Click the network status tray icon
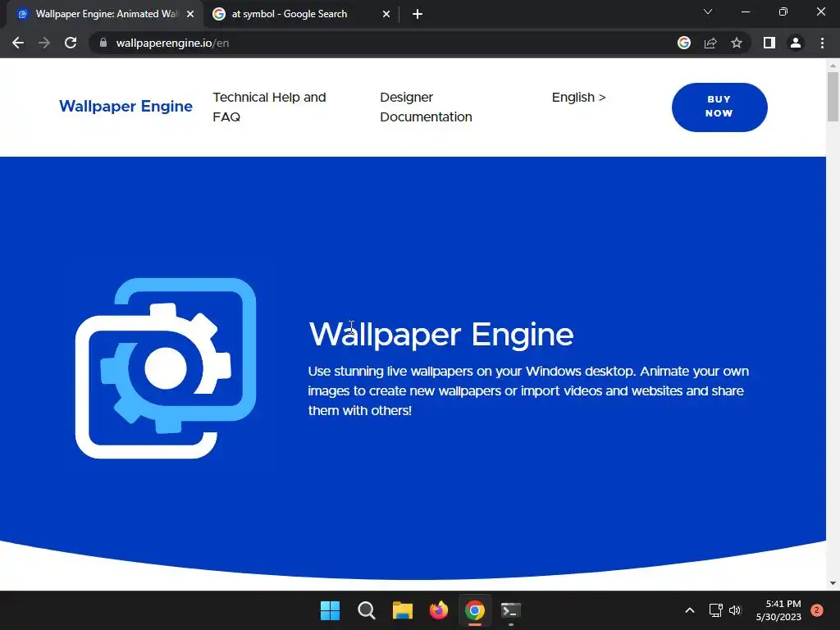Viewport: 840px width, 630px height. point(715,610)
